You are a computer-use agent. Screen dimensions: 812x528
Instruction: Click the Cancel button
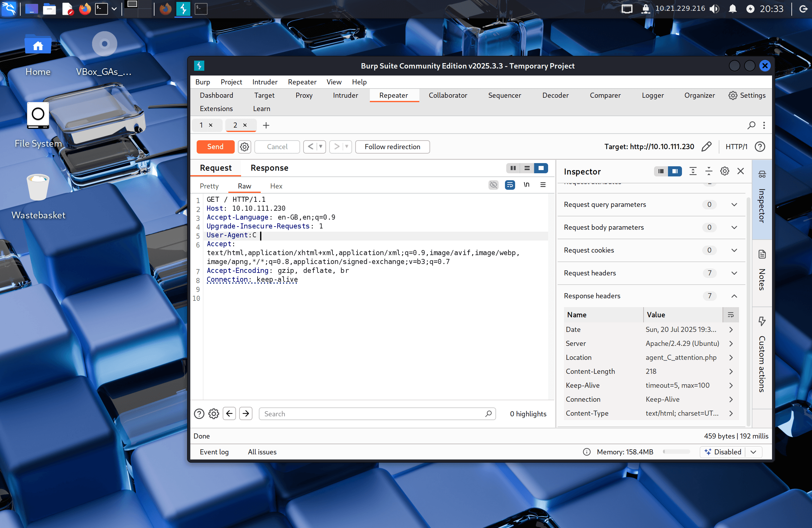pyautogui.click(x=277, y=147)
